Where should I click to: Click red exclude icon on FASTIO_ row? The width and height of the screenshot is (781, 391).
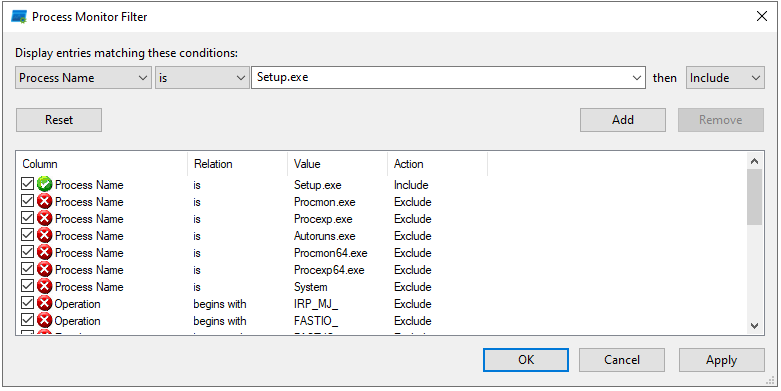[x=44, y=320]
